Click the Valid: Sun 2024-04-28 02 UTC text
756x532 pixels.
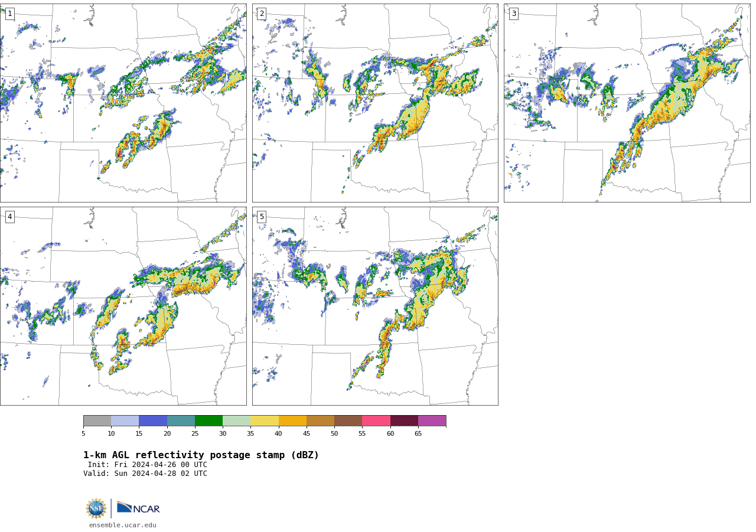pos(145,474)
